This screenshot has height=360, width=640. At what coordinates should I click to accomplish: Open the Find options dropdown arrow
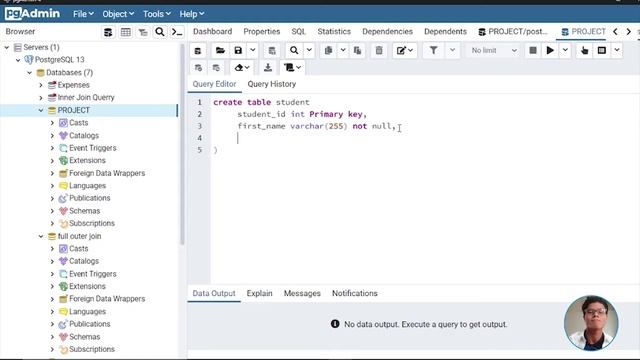pyautogui.click(x=309, y=51)
